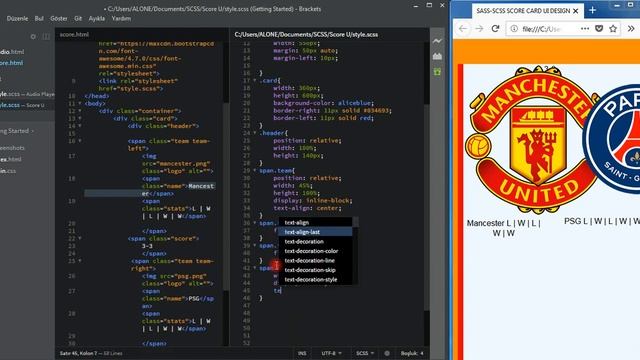Click autocomplete list scrollbar thumb
640x360 pixels.
(356, 222)
